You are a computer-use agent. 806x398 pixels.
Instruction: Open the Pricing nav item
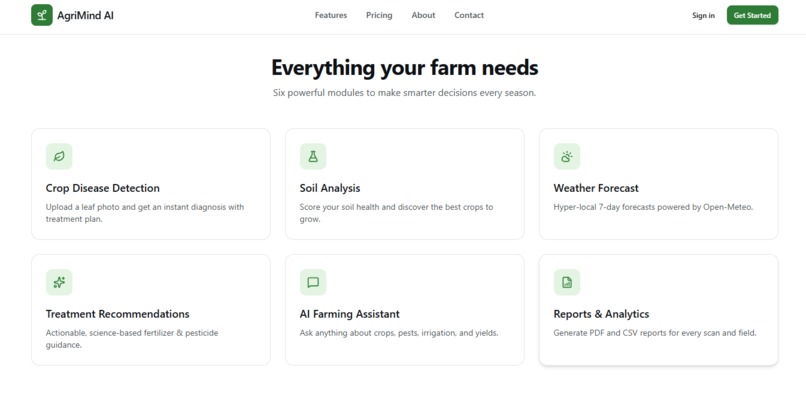click(379, 15)
